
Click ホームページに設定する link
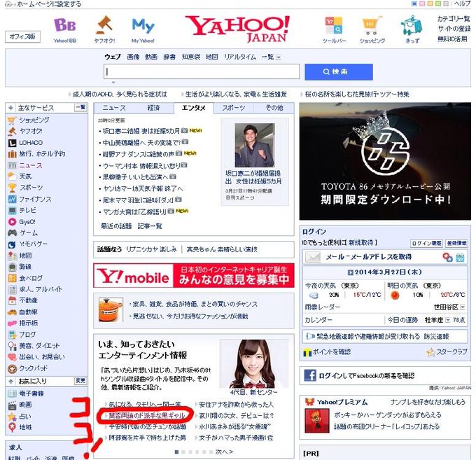point(49,4)
